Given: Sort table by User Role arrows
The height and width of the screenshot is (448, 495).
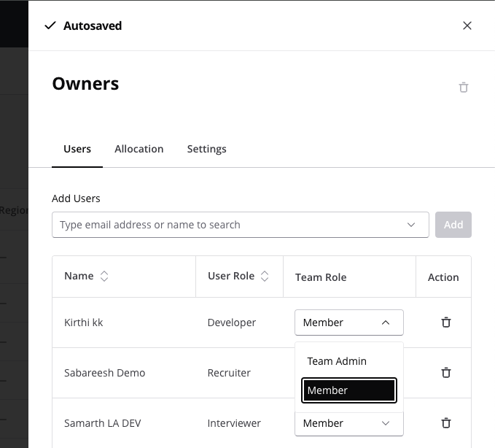Looking at the screenshot, I should point(265,277).
